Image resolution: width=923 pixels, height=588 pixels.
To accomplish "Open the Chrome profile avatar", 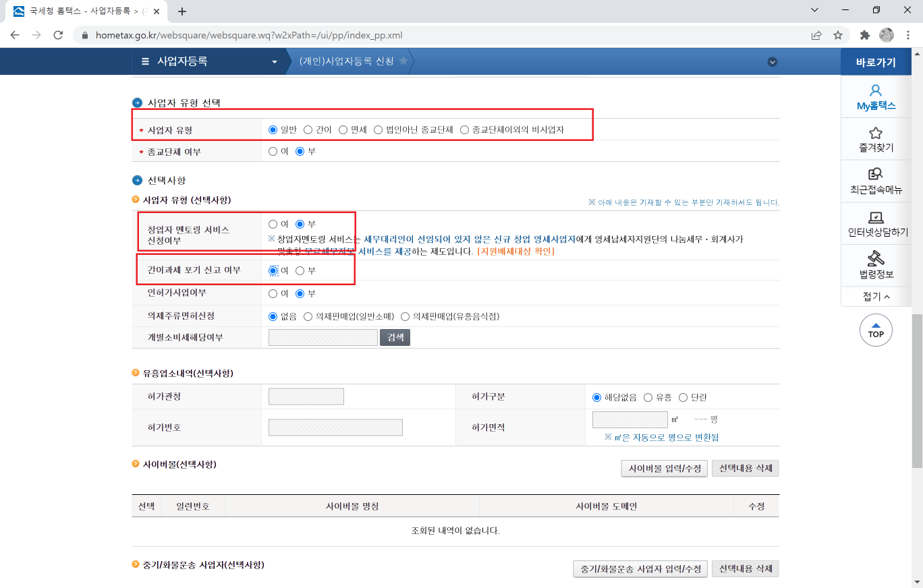I will point(887,35).
